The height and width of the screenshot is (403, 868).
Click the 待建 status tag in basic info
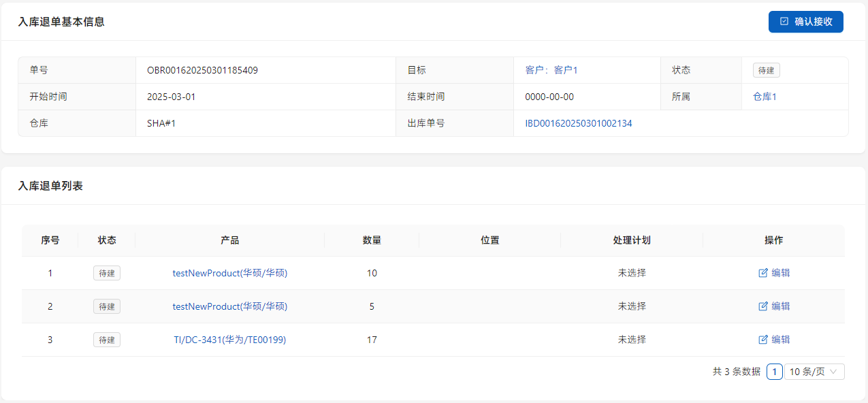766,70
